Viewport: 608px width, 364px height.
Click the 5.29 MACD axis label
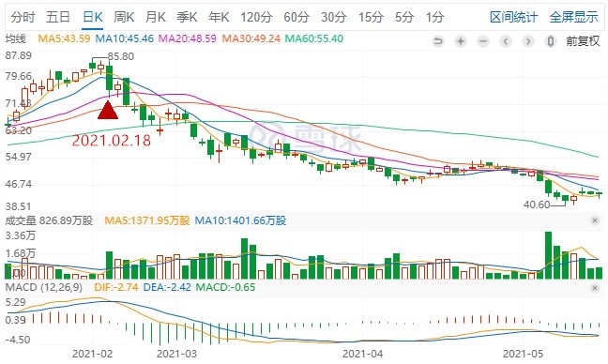[x=16, y=302]
